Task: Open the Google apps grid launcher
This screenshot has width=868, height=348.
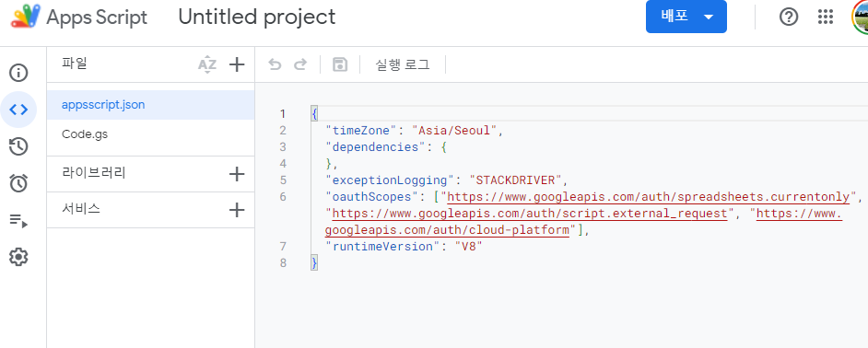Action: [x=826, y=17]
